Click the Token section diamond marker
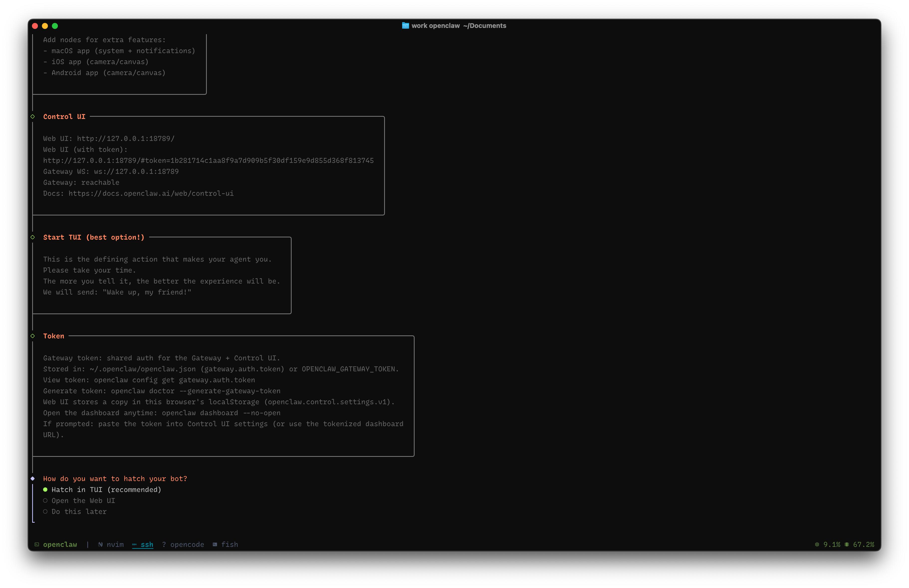909x588 pixels. coord(33,336)
